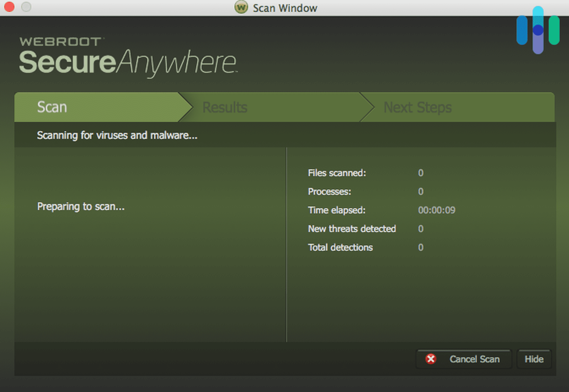The image size is (569, 392).
Task: Click the Scanning for viruses and malware banner
Action: click(x=117, y=135)
